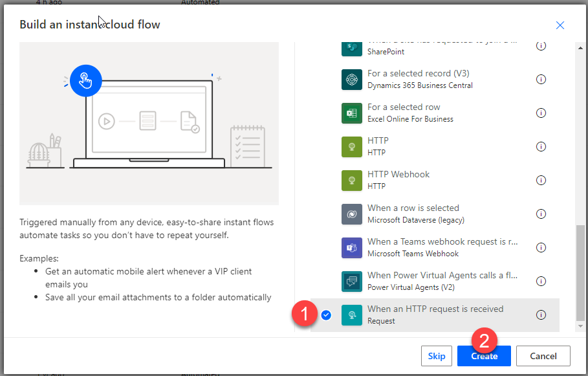Show info for 'For a selected record (V3)'
Screen dimensions: 588x376
[541, 79]
